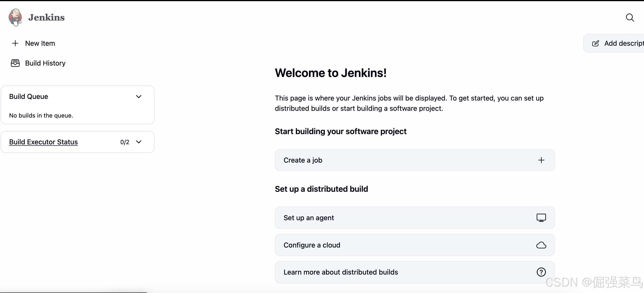Click the Jenkins butler logo icon
Viewport: 644px width, 293px height.
[15, 17]
